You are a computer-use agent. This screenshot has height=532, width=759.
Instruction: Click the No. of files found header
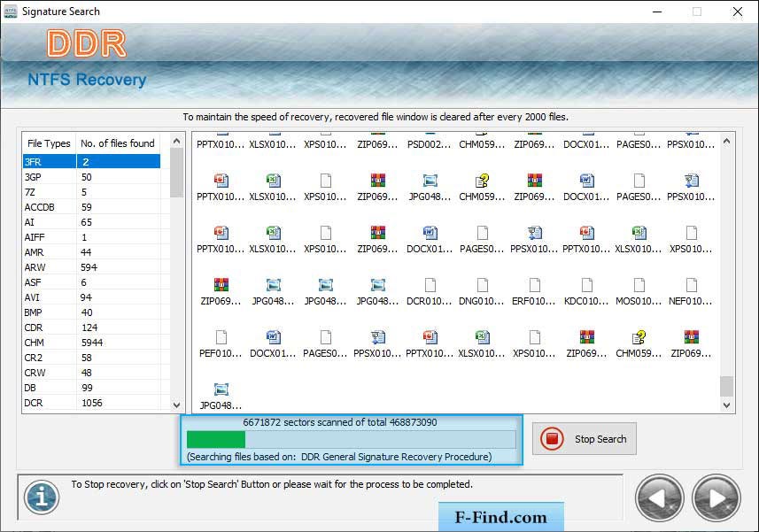pyautogui.click(x=118, y=143)
